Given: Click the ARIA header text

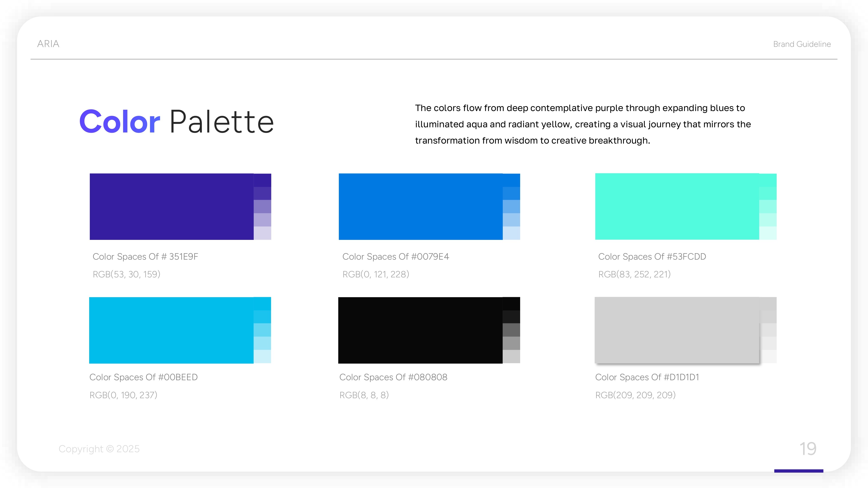Looking at the screenshot, I should tap(48, 44).
